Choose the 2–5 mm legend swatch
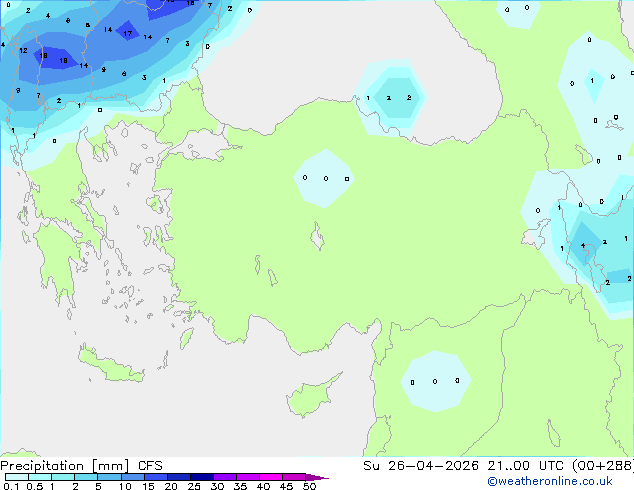The height and width of the screenshot is (490, 634). pos(86,477)
